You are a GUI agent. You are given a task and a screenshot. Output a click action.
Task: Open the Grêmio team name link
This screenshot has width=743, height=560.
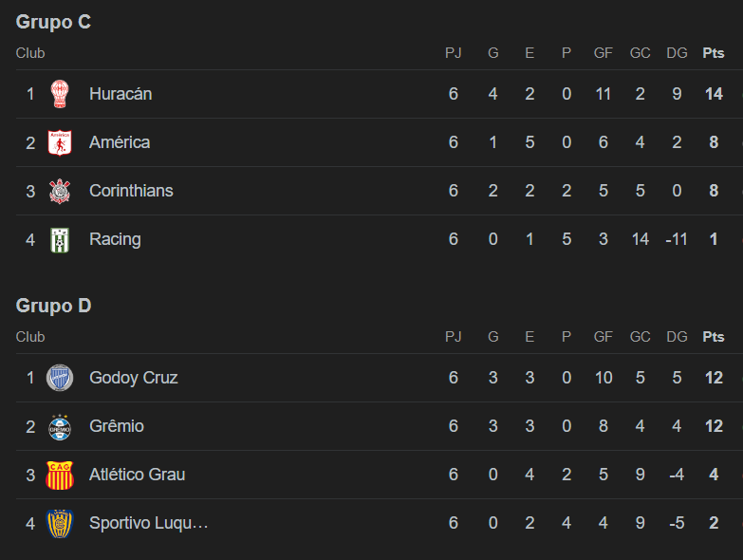pyautogui.click(x=117, y=426)
